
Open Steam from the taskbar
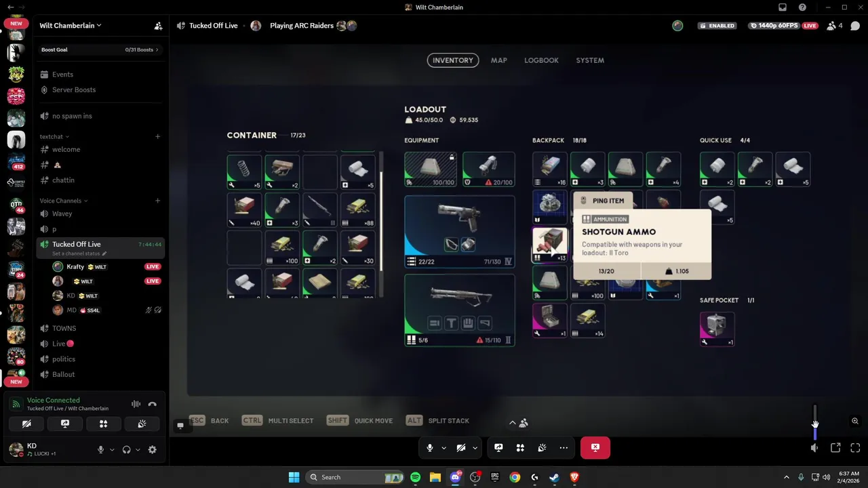554,477
